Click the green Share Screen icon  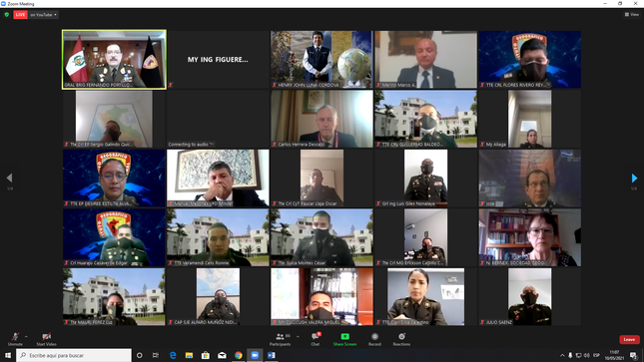pyautogui.click(x=345, y=339)
